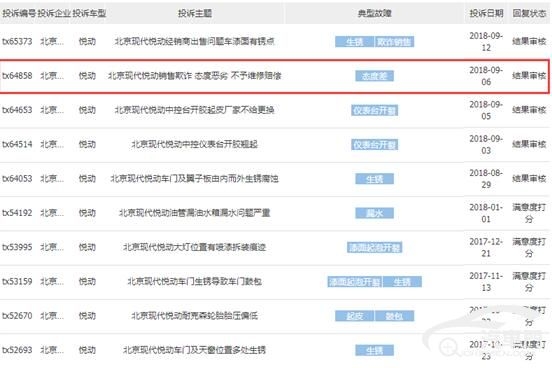Click the 起皮 fault tag
552x368 pixels.
tap(354, 316)
